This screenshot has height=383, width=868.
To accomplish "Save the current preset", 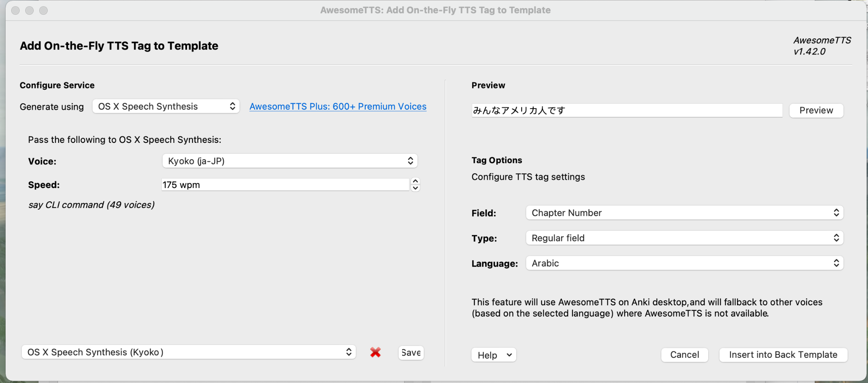I will coord(411,353).
